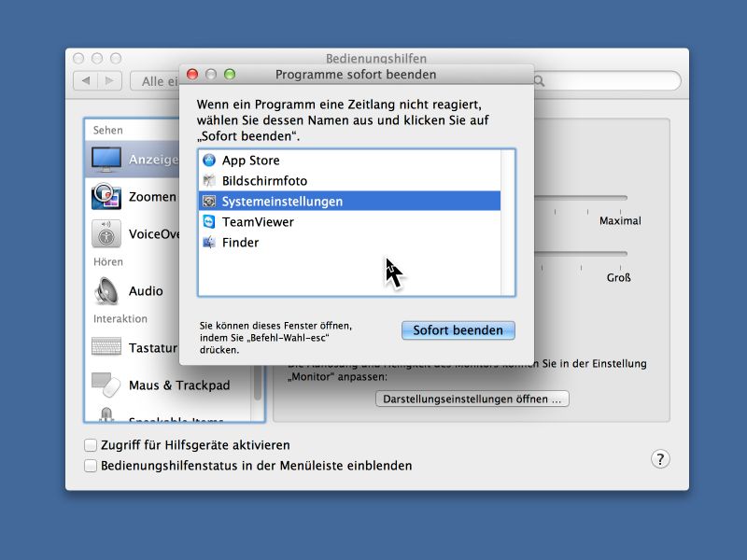Click the Zoomen icon in Bedienungshilfen sidebar
Viewport: 747px width, 560px height.
tap(106, 196)
